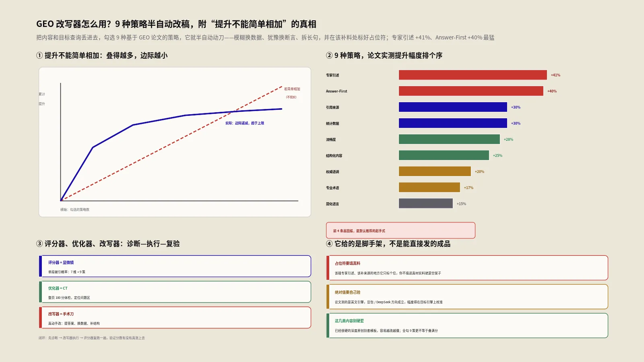
Task: Click the "+41%" value label
Action: pyautogui.click(x=555, y=75)
